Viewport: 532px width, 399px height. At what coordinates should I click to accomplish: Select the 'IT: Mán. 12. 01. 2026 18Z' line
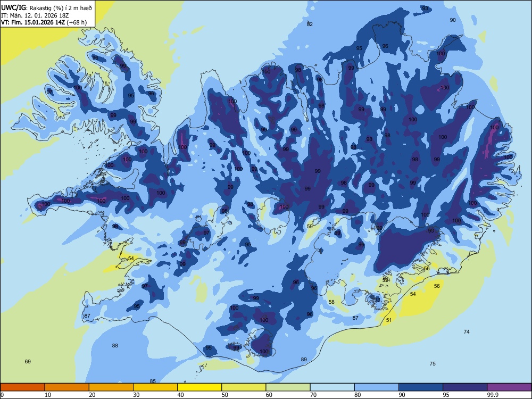click(35, 15)
